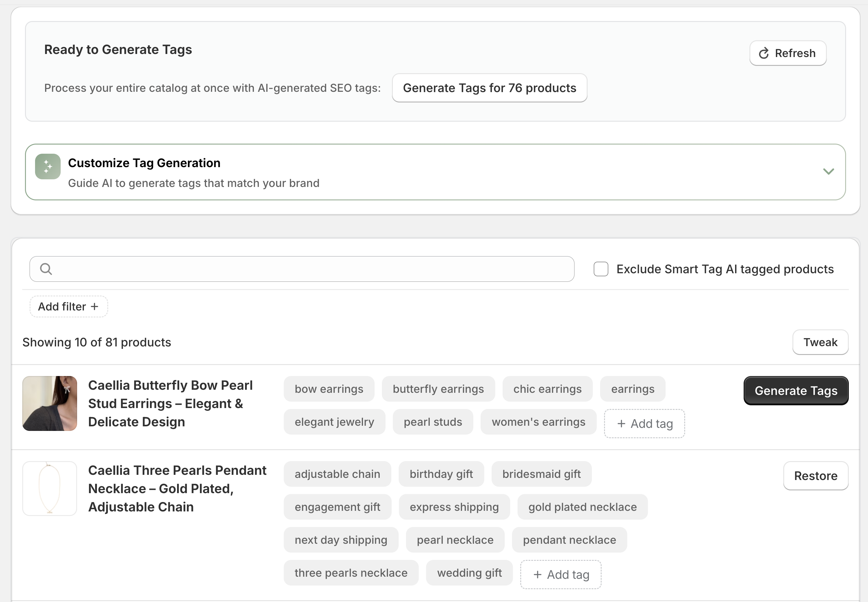The width and height of the screenshot is (868, 602).
Task: Click the 'butterfly earrings' tag
Action: 438,389
